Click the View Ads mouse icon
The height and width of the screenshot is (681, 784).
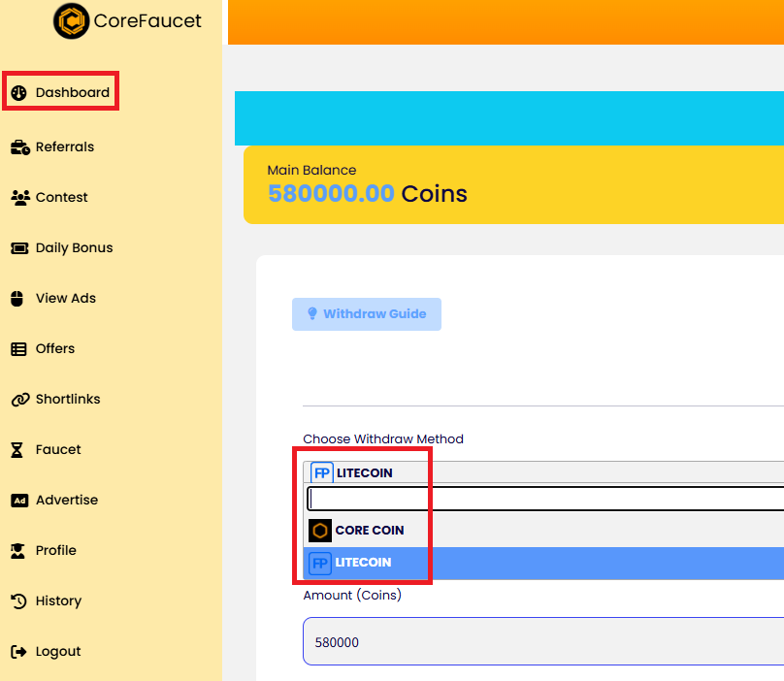pyautogui.click(x=17, y=299)
